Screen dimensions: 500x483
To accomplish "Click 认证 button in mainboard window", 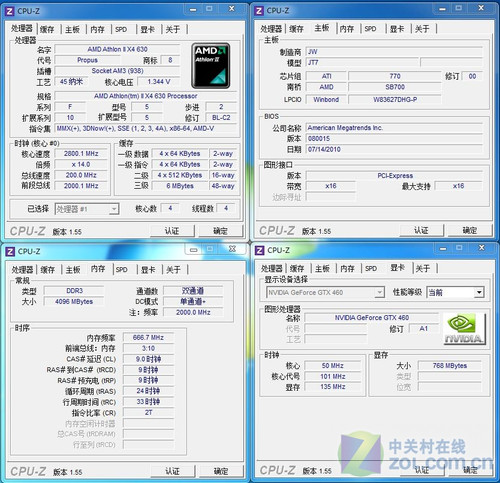I will tap(422, 230).
